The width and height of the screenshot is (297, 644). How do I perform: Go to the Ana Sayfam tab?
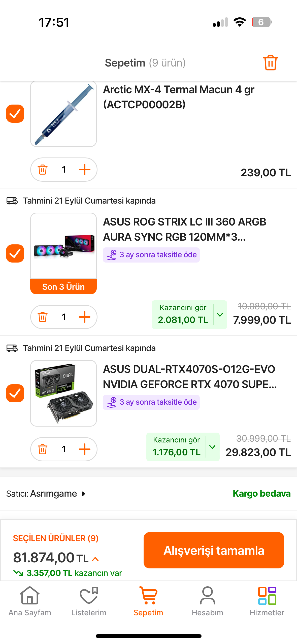[x=30, y=601]
